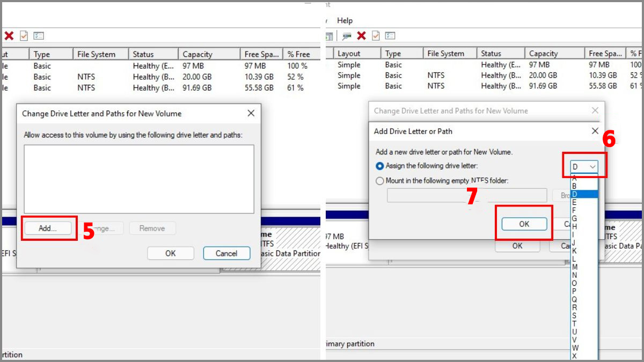644x362 pixels.
Task: Select Mount in the following empty NTFS folder
Action: [442, 181]
